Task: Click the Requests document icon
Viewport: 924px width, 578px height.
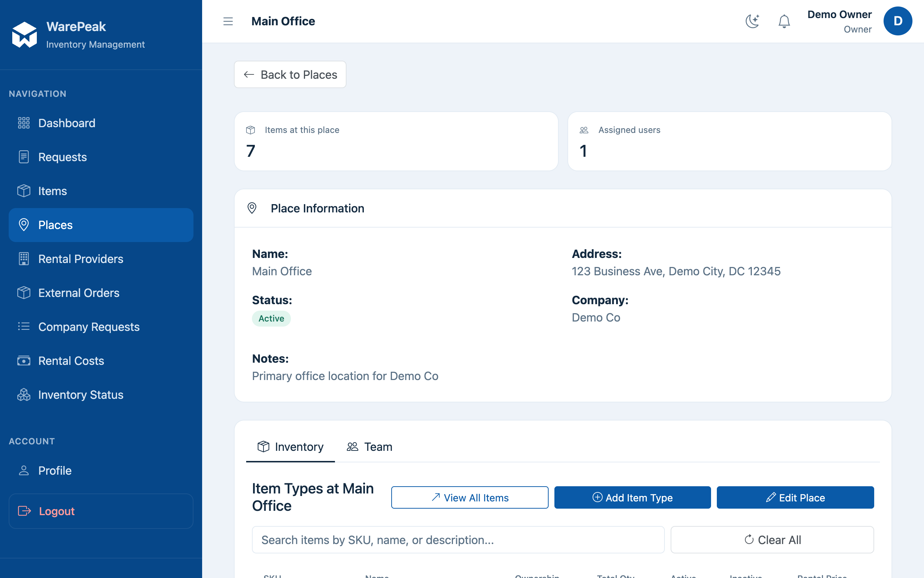Action: (x=24, y=157)
